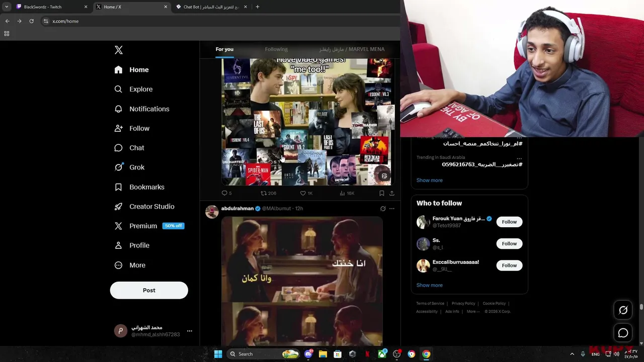Click the 0596216763 Saudi Arabia trending hashtag
This screenshot has width=644, height=362.
(482, 164)
